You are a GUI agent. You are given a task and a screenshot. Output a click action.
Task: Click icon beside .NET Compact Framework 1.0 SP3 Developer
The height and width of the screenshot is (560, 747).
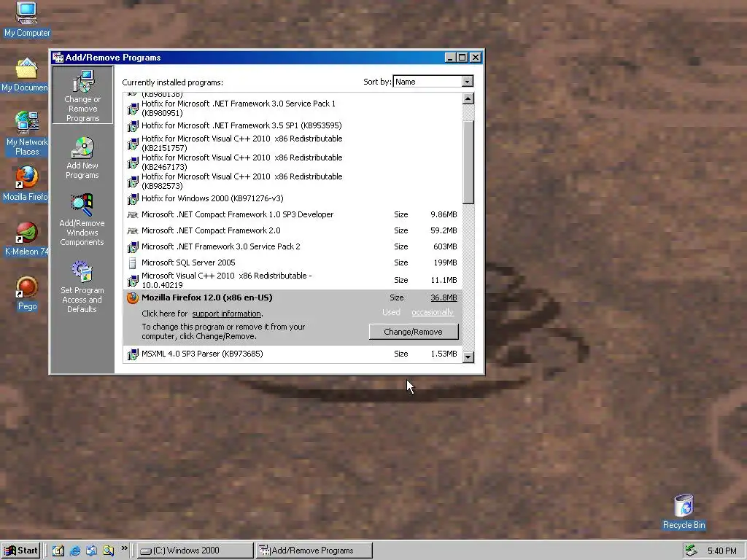(133, 215)
